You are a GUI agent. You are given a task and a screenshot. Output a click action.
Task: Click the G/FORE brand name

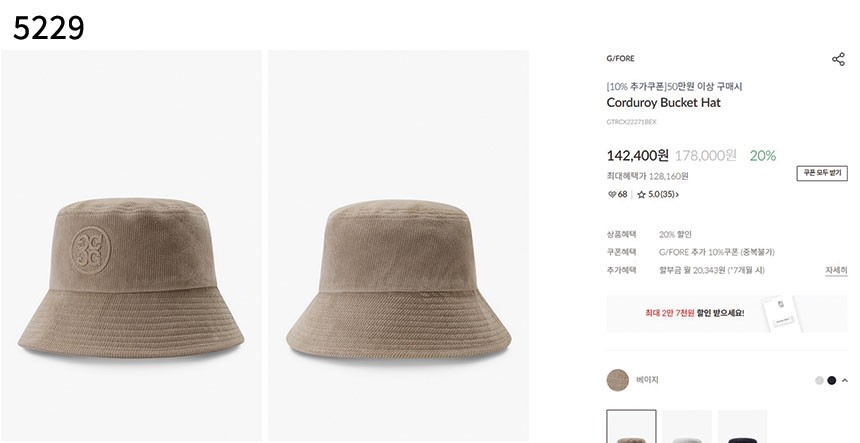[620, 59]
